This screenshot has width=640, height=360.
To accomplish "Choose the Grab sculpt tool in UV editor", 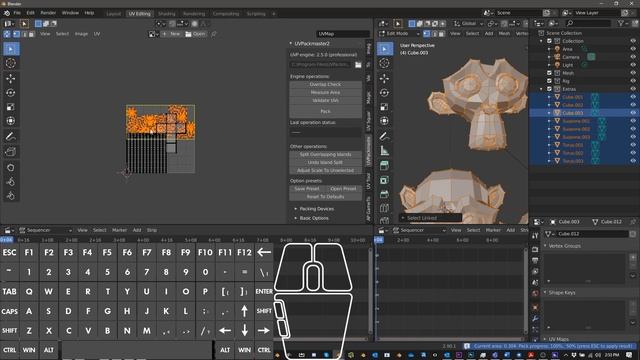I will click(11, 168).
